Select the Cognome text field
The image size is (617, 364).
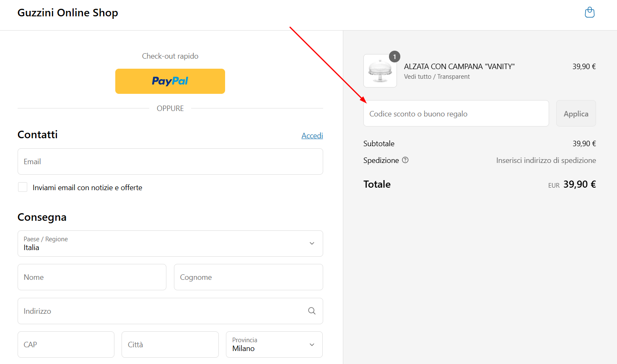[248, 277]
